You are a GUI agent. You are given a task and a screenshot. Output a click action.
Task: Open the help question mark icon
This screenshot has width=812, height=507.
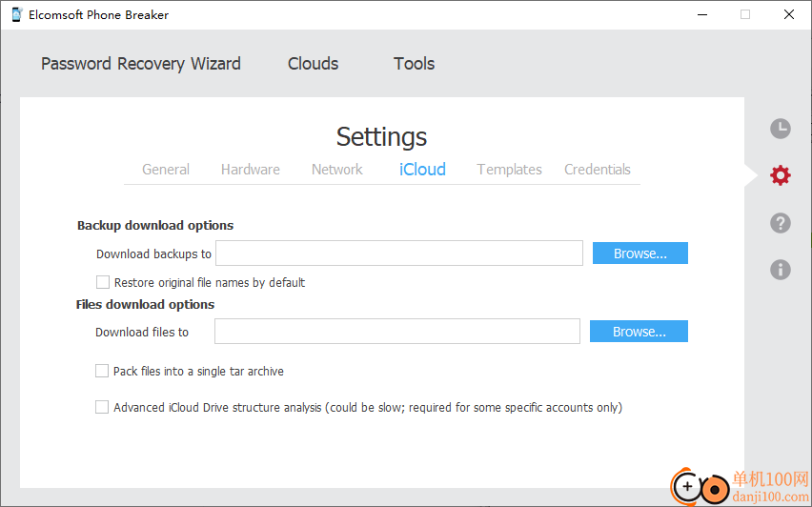780,223
